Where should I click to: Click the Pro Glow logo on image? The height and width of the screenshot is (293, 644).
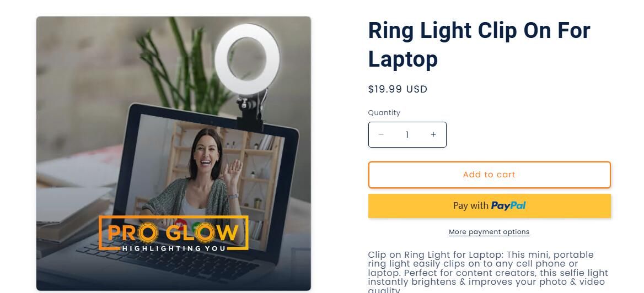(x=173, y=233)
